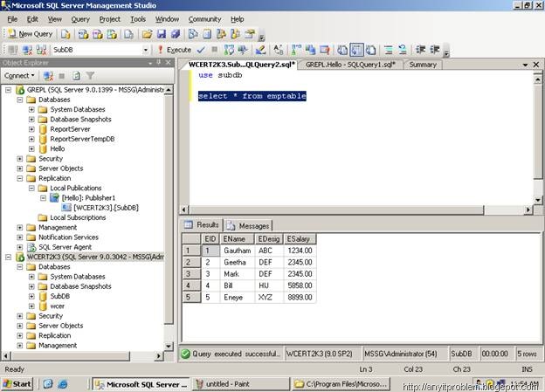Click the New Query button
Screen dimensions: 545x392
click(31, 34)
